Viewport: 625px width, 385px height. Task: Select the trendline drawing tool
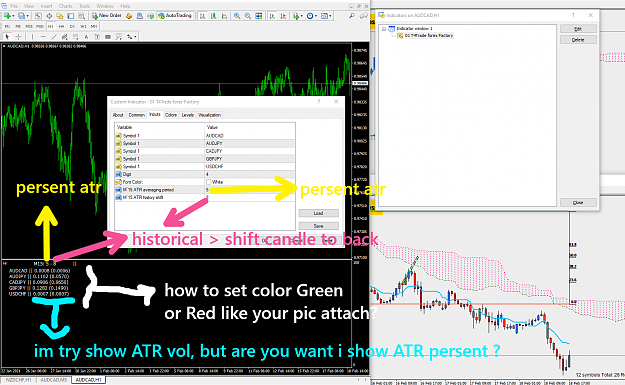pyautogui.click(x=54, y=37)
